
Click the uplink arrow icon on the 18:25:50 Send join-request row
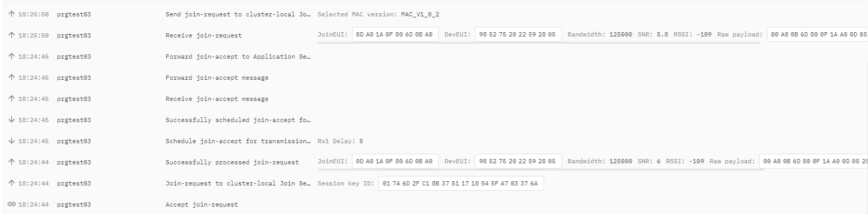(11, 14)
